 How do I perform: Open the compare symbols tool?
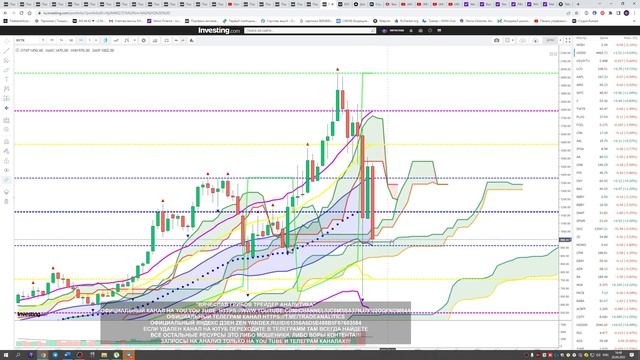pos(116,40)
